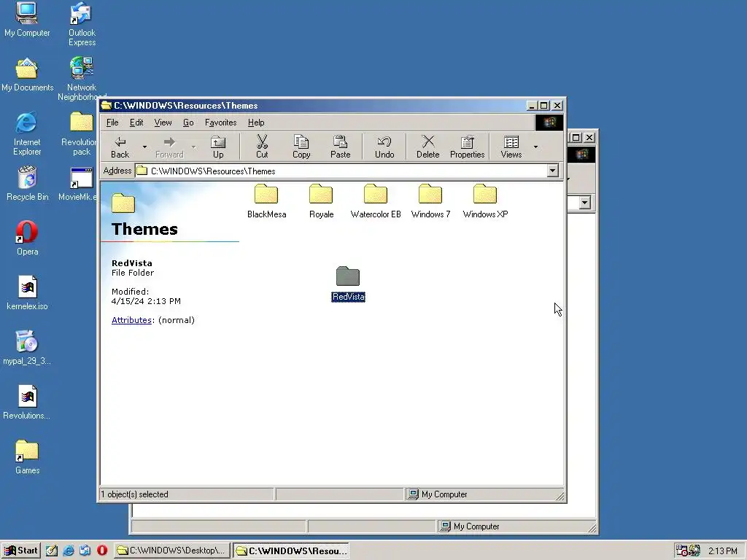The image size is (747, 560).
Task: Select Network Neighborhood desktop icon
Action: [82, 79]
